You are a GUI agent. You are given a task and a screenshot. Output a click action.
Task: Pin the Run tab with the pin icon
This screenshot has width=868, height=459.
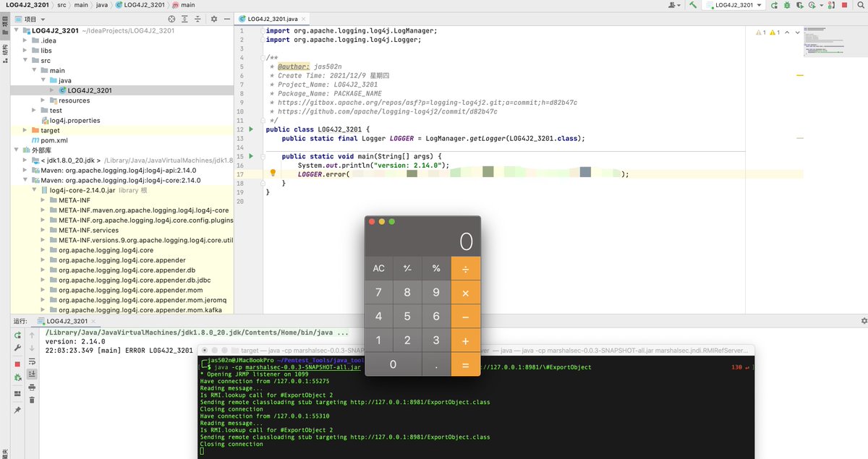point(17,410)
